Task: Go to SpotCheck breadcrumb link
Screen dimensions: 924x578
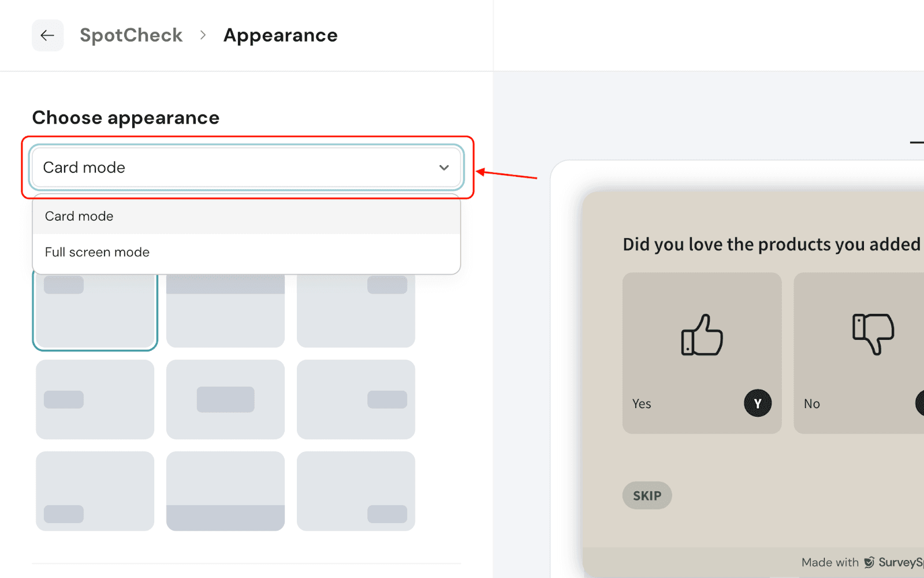Action: click(x=131, y=35)
